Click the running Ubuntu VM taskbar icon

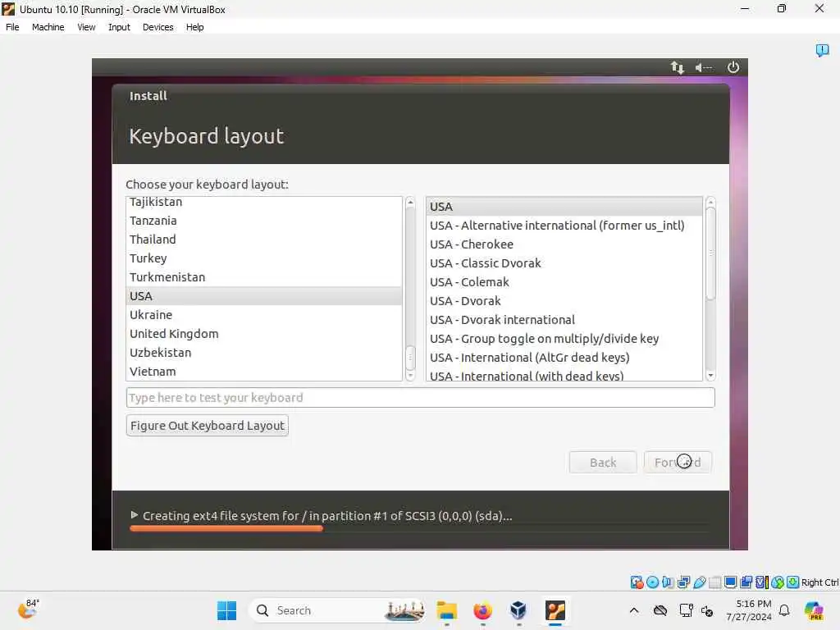click(555, 610)
